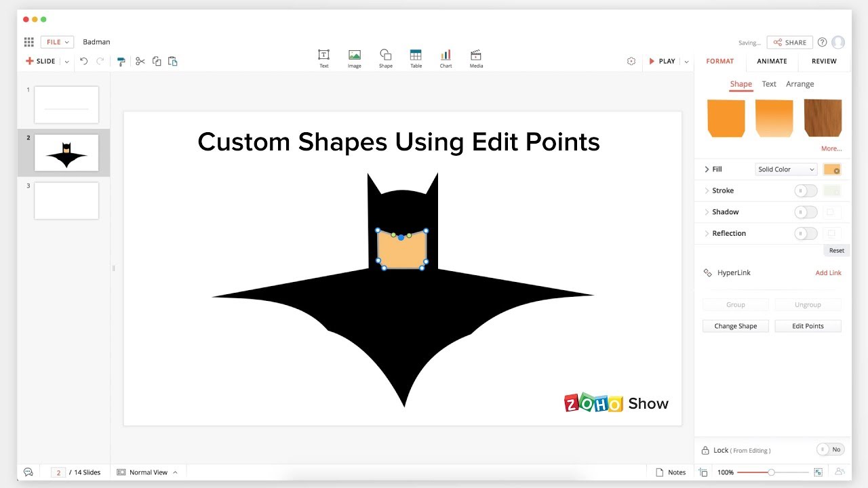Open the comments chat icon in status bar
Viewport: 868px width, 488px height.
(28, 472)
